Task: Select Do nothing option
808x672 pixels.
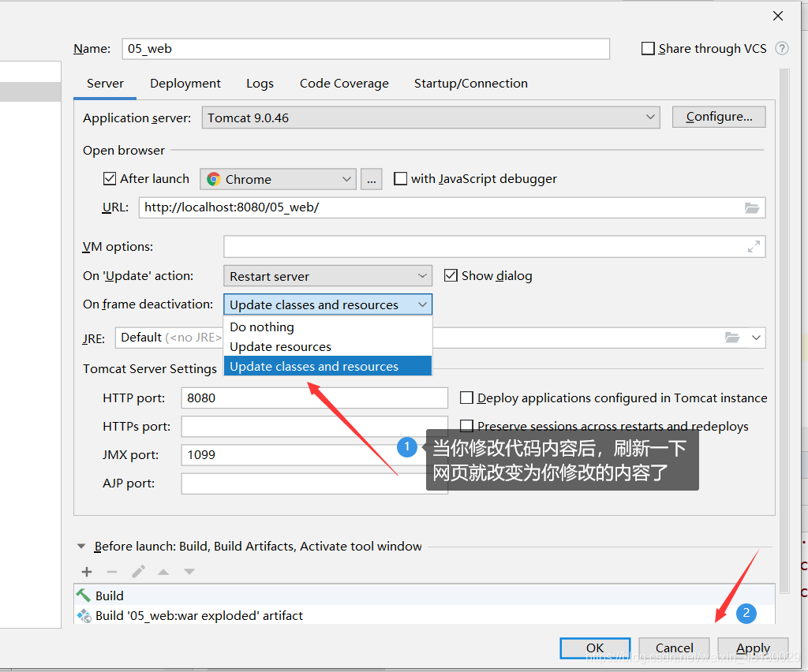Action: pyautogui.click(x=327, y=327)
